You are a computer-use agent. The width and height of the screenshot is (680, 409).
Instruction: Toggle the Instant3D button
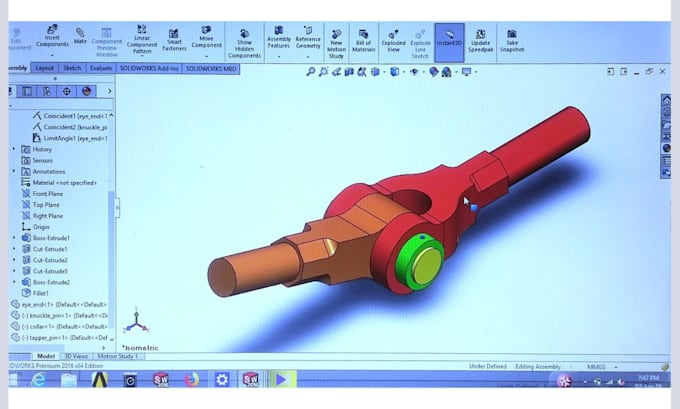(x=449, y=43)
